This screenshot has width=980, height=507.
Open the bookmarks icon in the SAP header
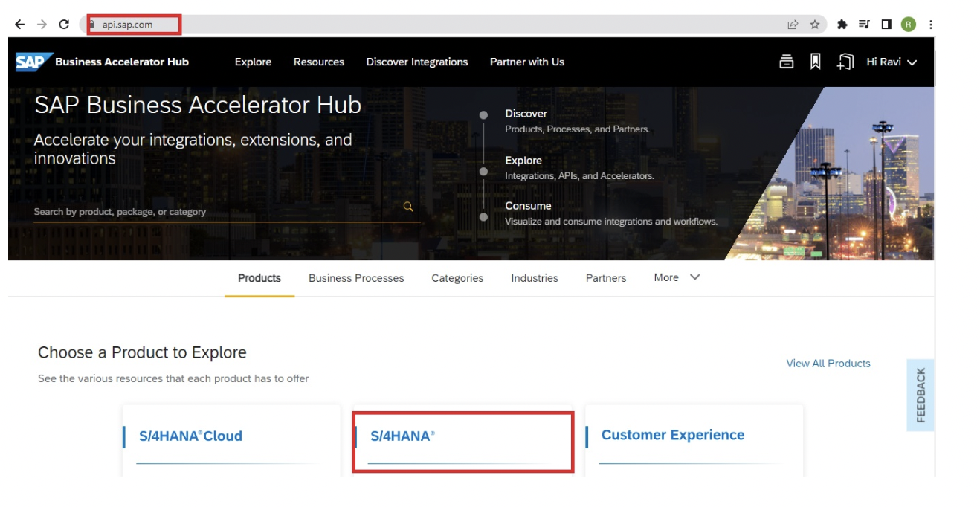point(816,62)
